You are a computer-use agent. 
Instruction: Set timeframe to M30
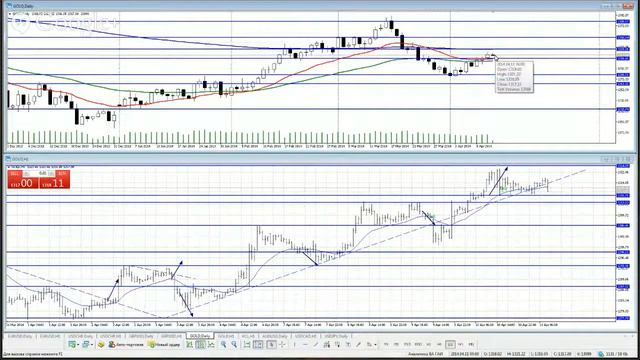point(418,344)
